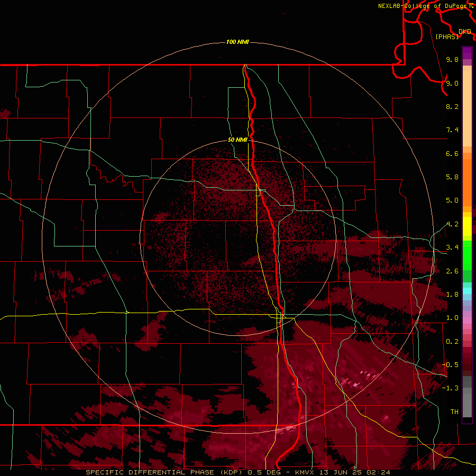Click the TH label at the scale bottom
The width and height of the screenshot is (476, 476).
(454, 412)
